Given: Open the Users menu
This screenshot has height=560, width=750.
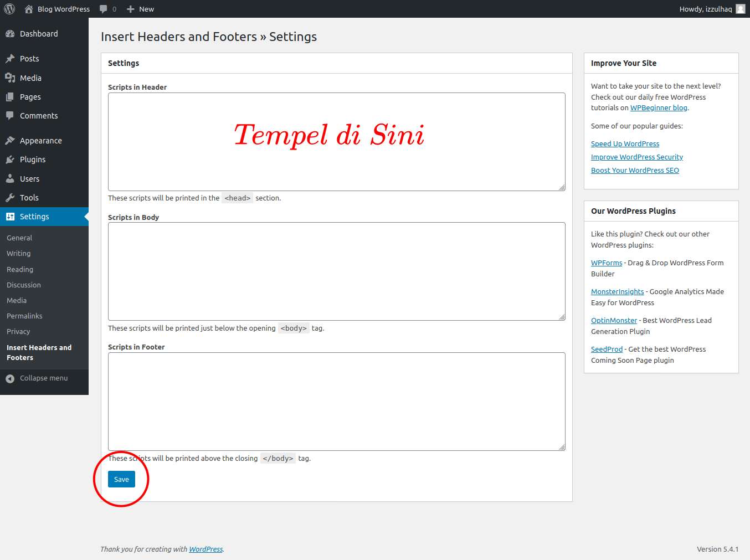Looking at the screenshot, I should click(29, 179).
